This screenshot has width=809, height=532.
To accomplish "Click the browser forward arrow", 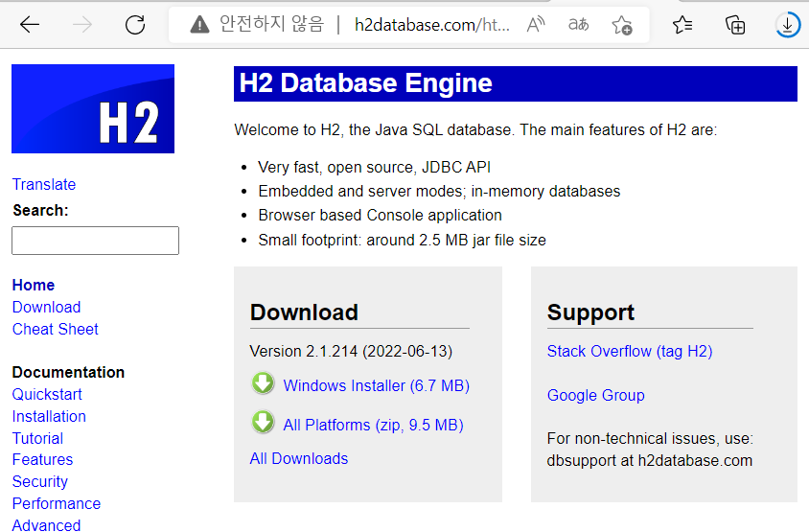I will pos(82,24).
